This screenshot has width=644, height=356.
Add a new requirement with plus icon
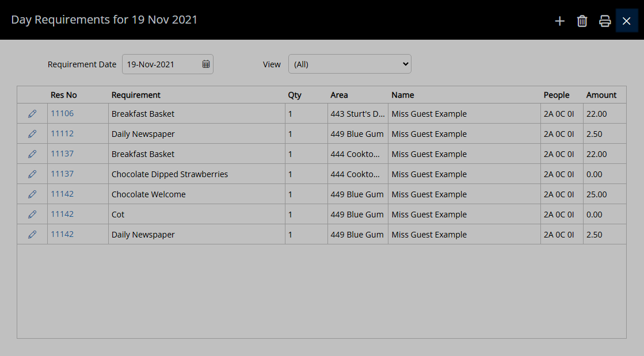click(559, 21)
